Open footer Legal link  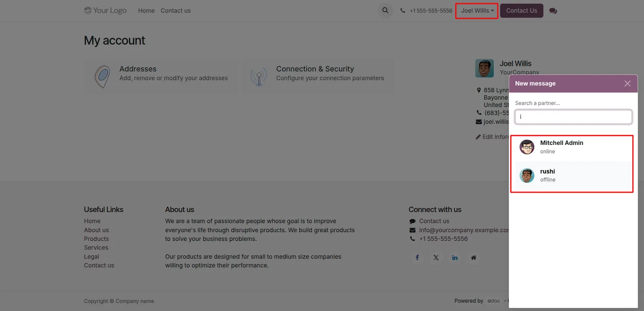tap(92, 256)
